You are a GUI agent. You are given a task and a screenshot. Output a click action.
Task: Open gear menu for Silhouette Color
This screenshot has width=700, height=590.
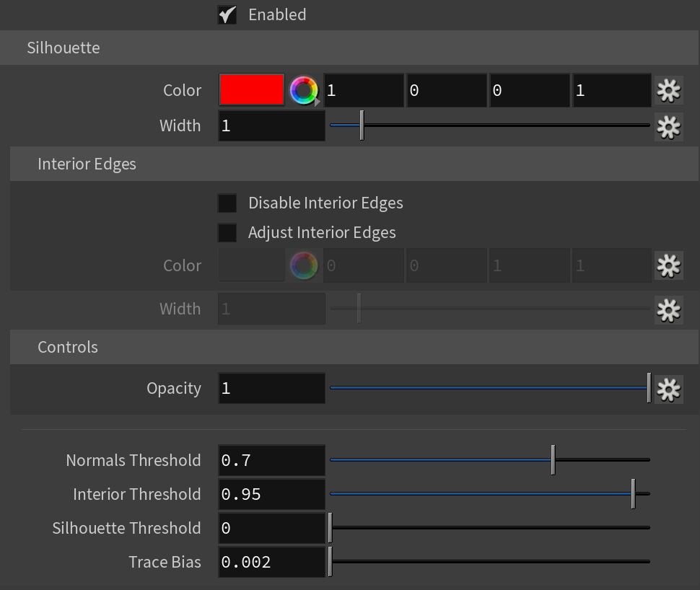click(x=668, y=91)
